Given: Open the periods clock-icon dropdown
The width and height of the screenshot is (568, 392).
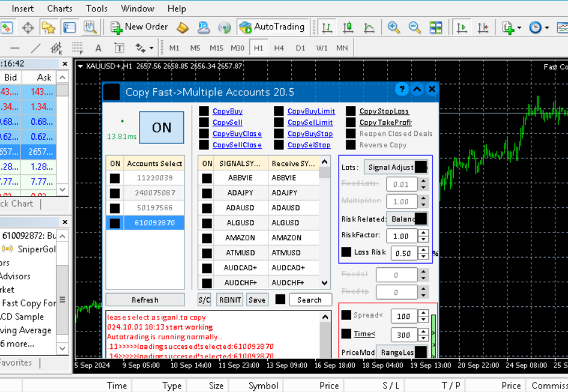Looking at the screenshot, I should (x=539, y=28).
